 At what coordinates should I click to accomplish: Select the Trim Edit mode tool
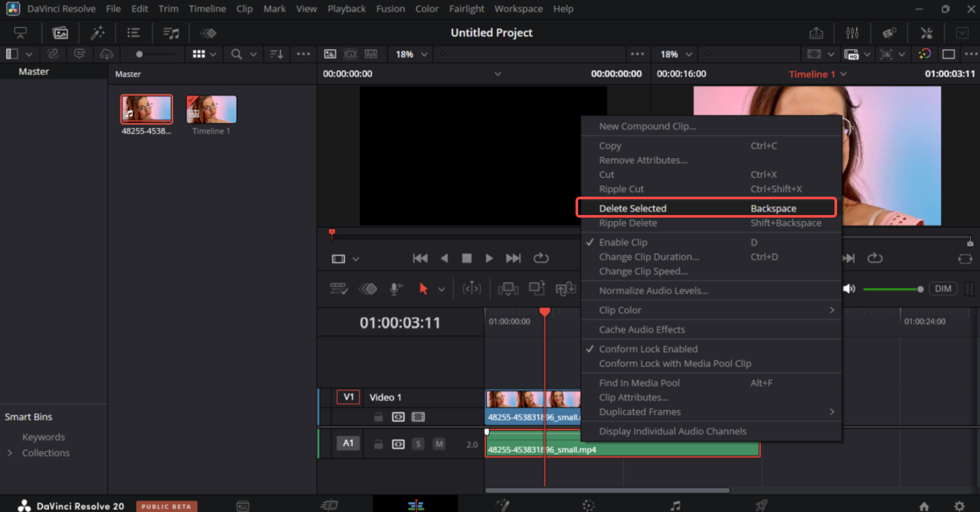[x=472, y=289]
